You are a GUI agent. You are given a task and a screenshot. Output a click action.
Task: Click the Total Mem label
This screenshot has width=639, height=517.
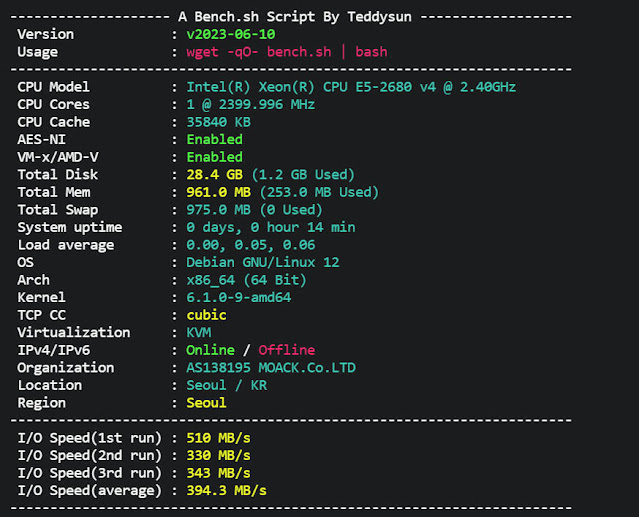[54, 192]
